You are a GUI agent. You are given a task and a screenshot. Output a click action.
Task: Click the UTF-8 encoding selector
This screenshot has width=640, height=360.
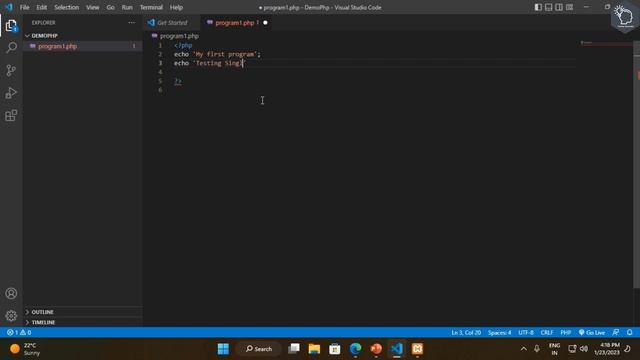pos(526,333)
